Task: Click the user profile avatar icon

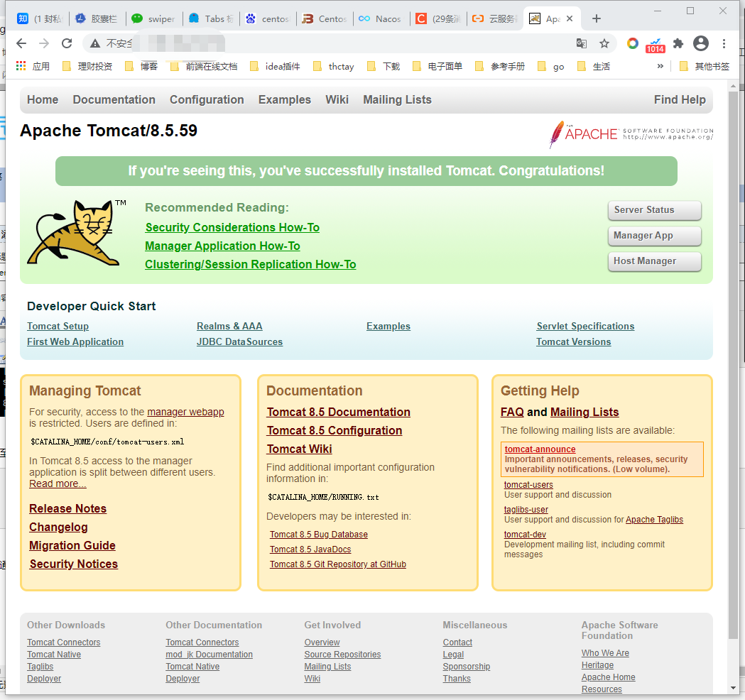Action: tap(701, 43)
